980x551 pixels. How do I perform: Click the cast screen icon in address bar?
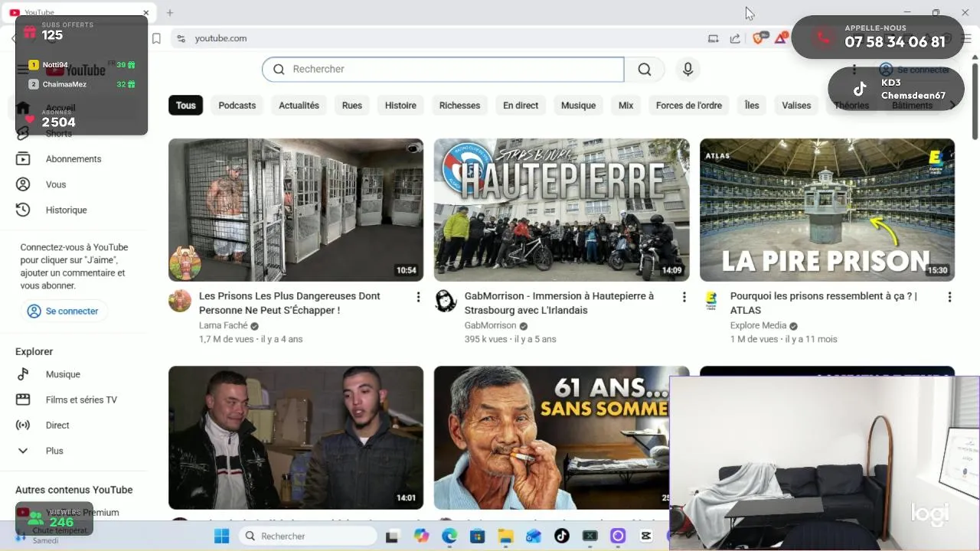coord(714,38)
